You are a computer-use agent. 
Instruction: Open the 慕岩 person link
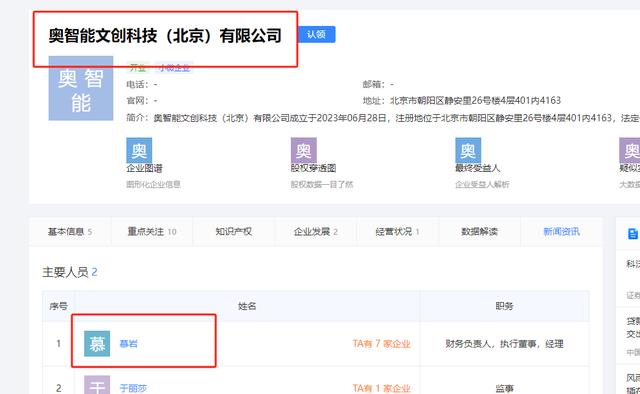[129, 344]
